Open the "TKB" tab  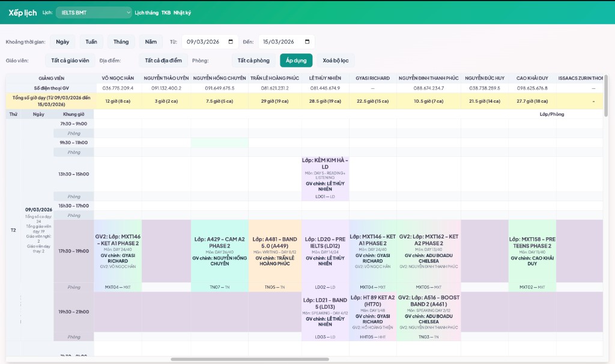(166, 11)
